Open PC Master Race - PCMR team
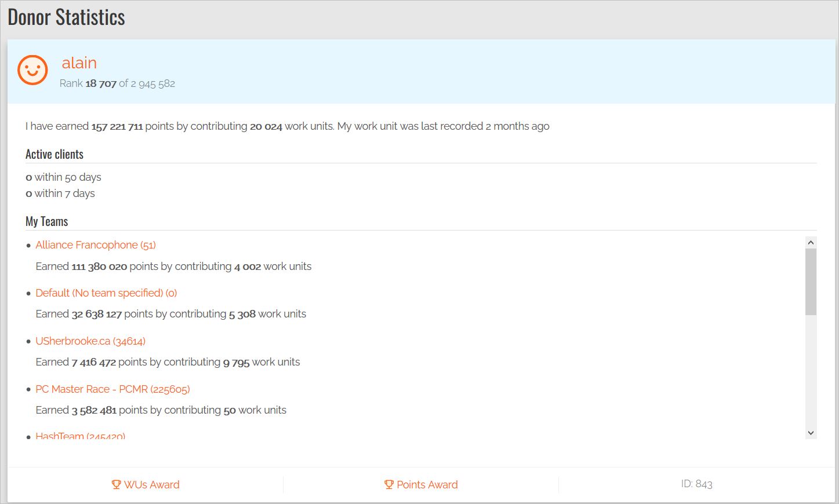 (x=112, y=389)
